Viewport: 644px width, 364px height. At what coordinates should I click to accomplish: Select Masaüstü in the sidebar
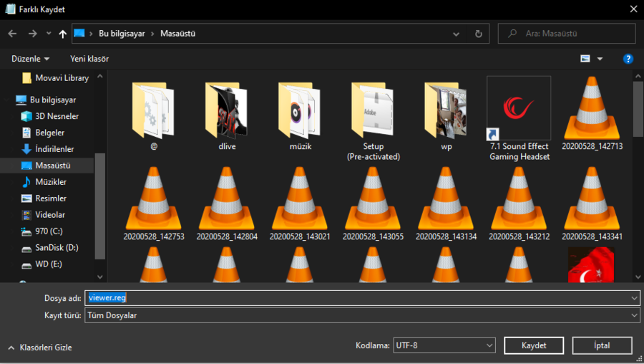47,166
